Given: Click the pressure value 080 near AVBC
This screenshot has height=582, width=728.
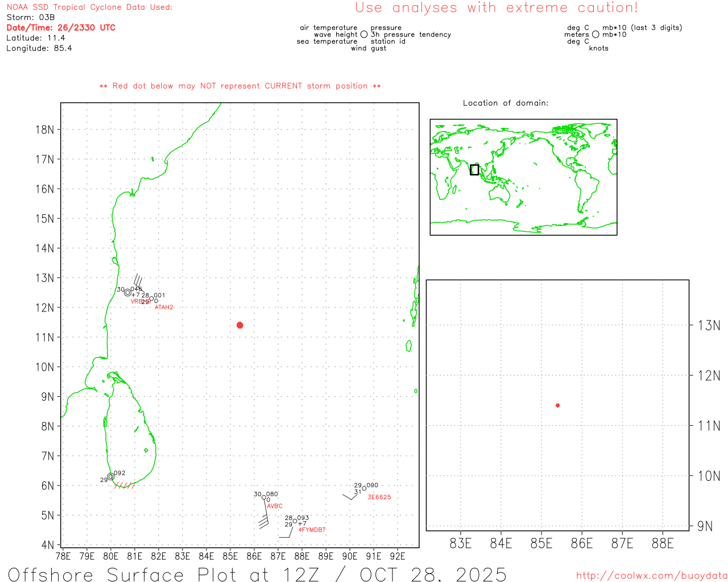Looking at the screenshot, I should coord(272,494).
